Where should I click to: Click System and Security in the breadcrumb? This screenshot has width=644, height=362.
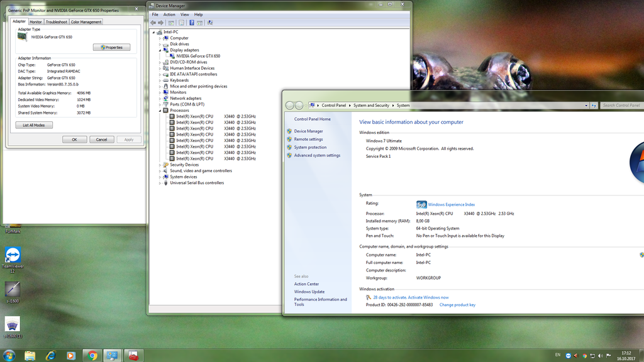(x=371, y=106)
